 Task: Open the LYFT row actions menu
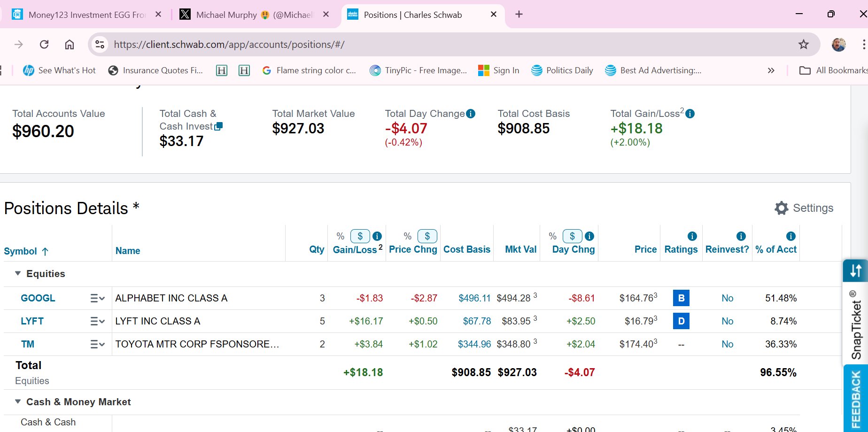97,321
